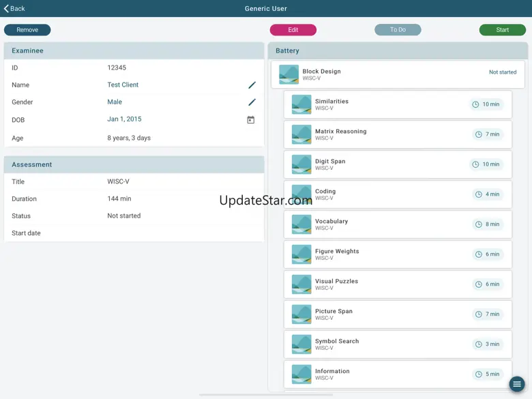This screenshot has width=532, height=399.
Task: Click the Figure Weights thumbnail
Action: click(301, 254)
